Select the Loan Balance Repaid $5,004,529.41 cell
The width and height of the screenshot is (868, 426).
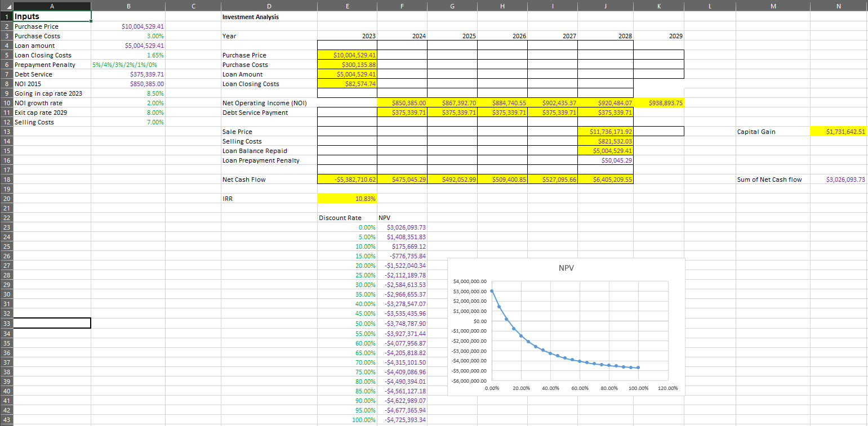tap(606, 151)
